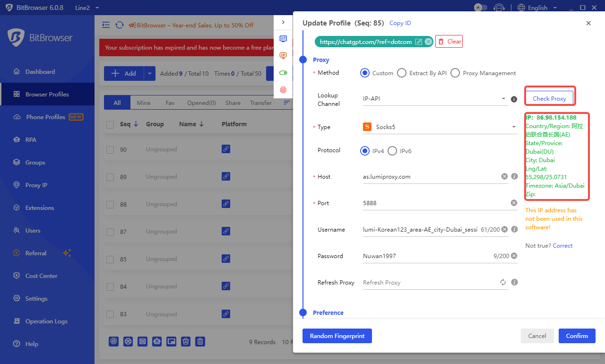Image resolution: width=605 pixels, height=364 pixels.
Task: Sort the table by Name column
Action: 191,124
